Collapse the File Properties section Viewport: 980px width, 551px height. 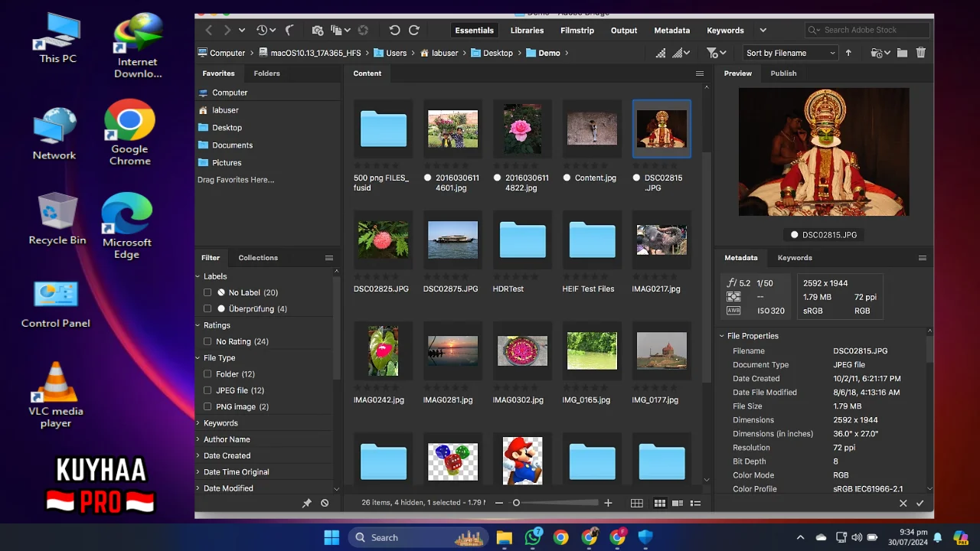tap(721, 336)
